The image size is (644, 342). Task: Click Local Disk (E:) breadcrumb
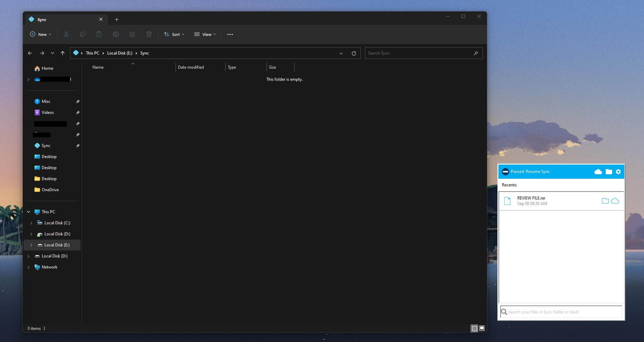pos(120,53)
